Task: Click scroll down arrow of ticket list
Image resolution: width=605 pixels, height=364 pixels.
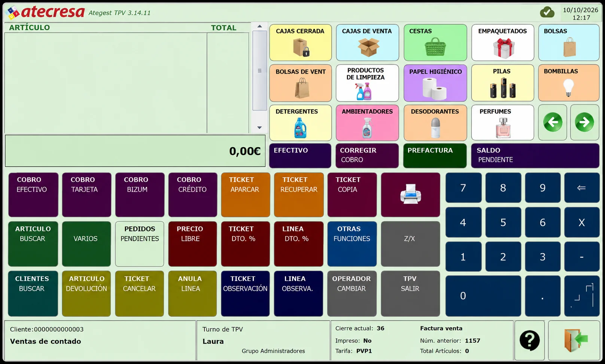Action: point(259,128)
